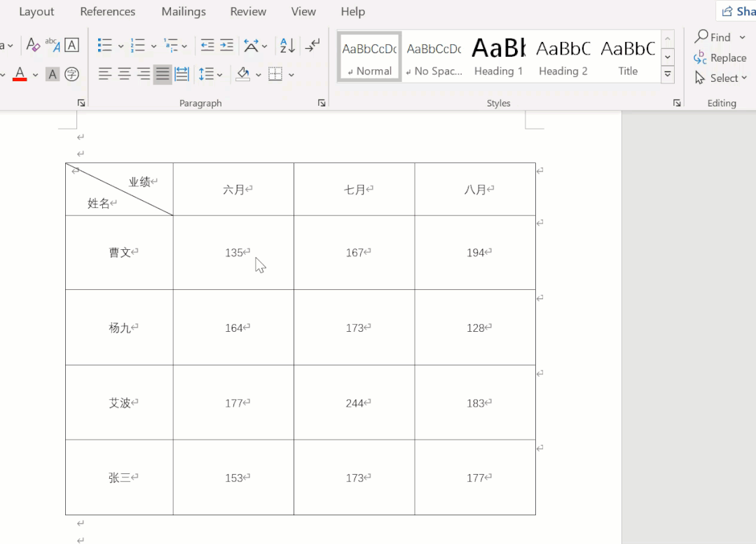This screenshot has height=544, width=756.
Task: Apply the Heading 2 style
Action: click(563, 57)
